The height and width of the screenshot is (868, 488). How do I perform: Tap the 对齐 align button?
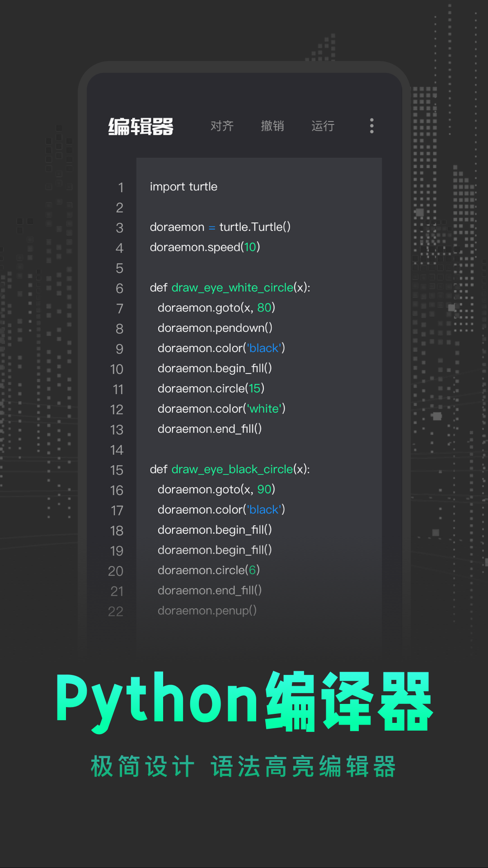tap(222, 126)
